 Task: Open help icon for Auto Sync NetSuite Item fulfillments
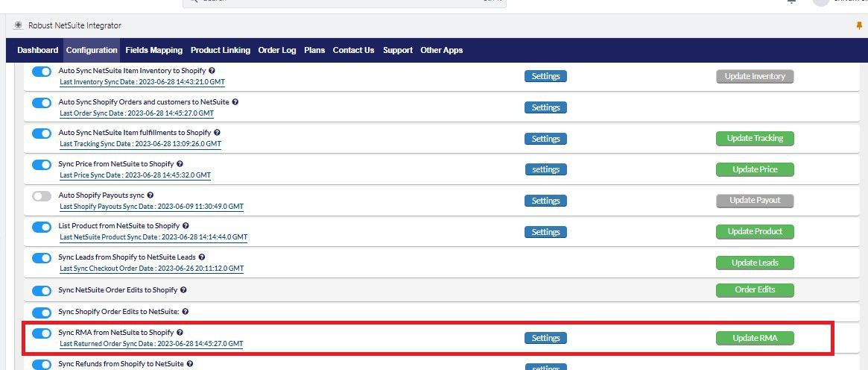(217, 133)
